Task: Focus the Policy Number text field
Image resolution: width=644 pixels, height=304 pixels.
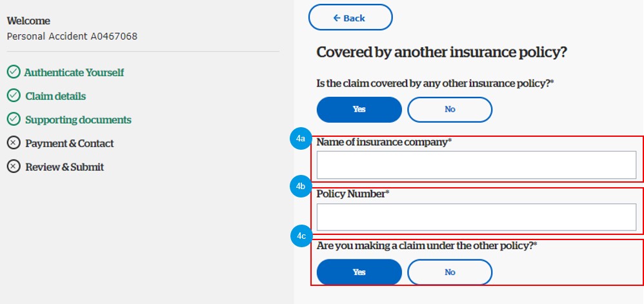Action: (x=476, y=218)
